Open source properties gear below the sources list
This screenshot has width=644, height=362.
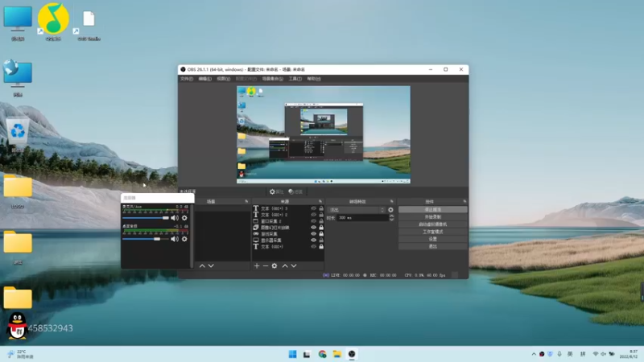[275, 266]
